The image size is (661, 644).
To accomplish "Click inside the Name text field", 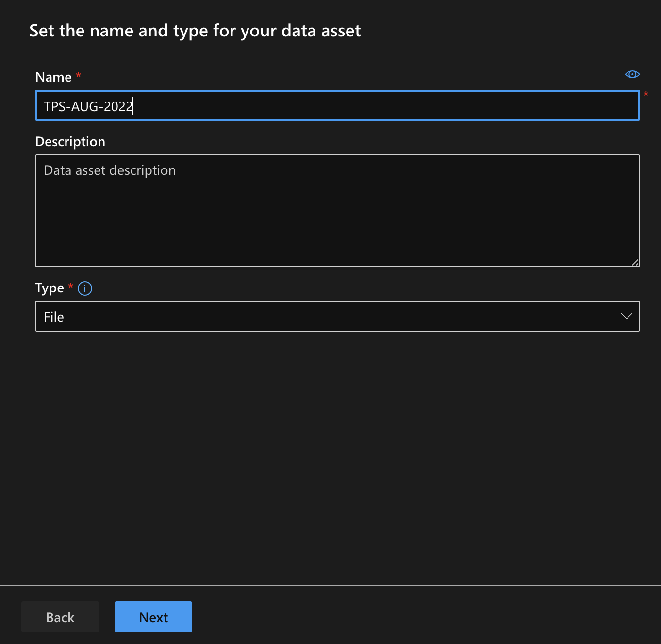I will pyautogui.click(x=291, y=105).
